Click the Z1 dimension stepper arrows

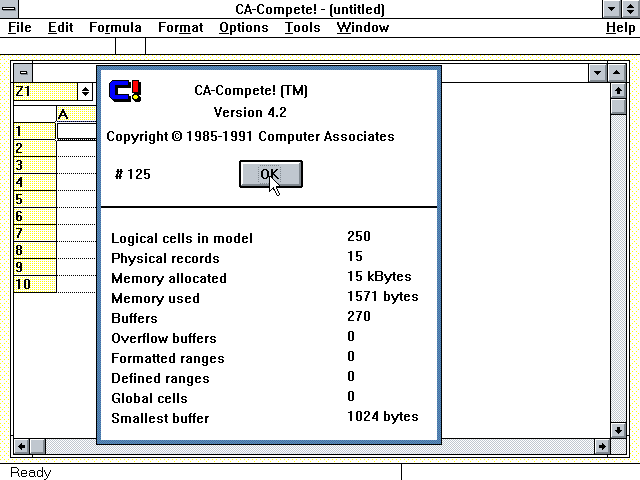point(85,91)
